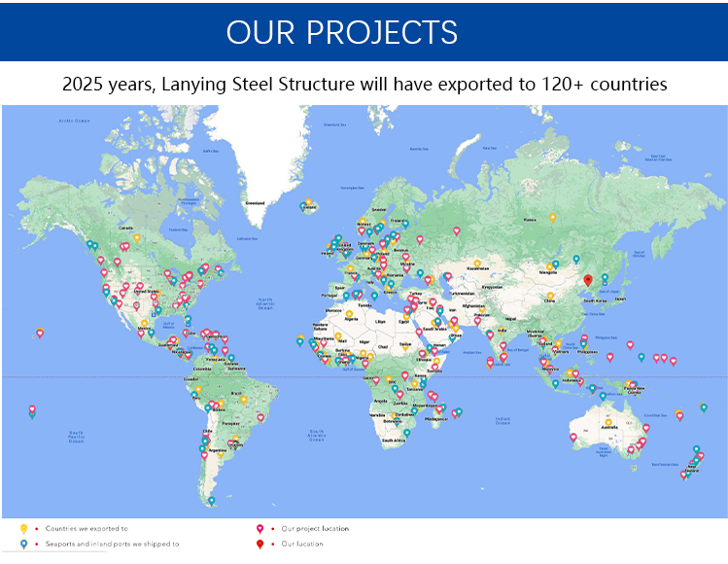The image size is (728, 564).
Task: Click 'Our location' legend label
Action: [302, 544]
